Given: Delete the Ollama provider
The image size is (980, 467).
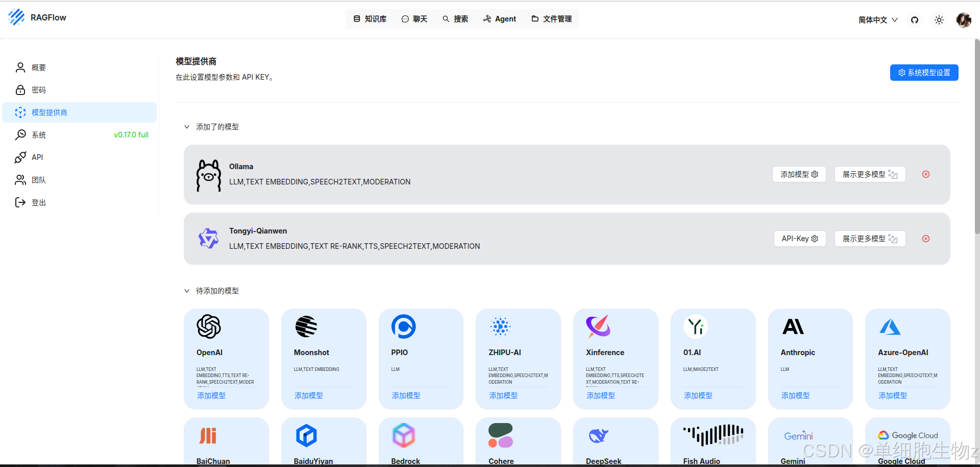Looking at the screenshot, I should click(x=926, y=174).
